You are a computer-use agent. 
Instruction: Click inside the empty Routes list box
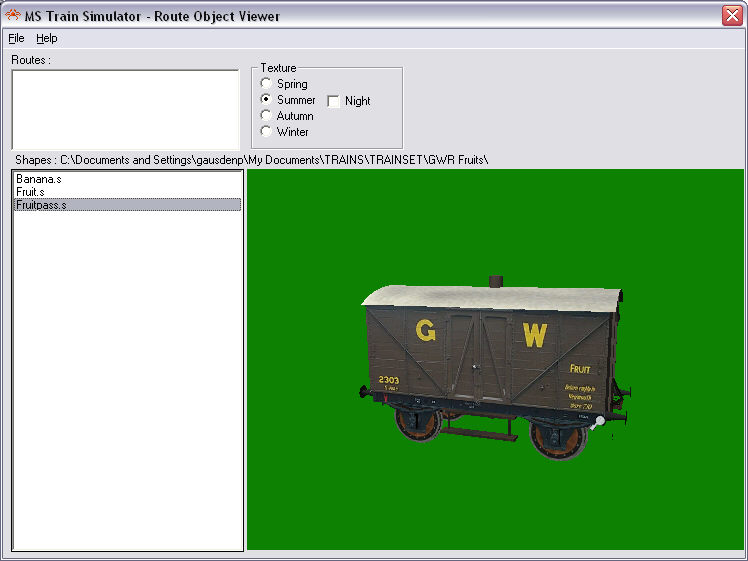pyautogui.click(x=125, y=109)
